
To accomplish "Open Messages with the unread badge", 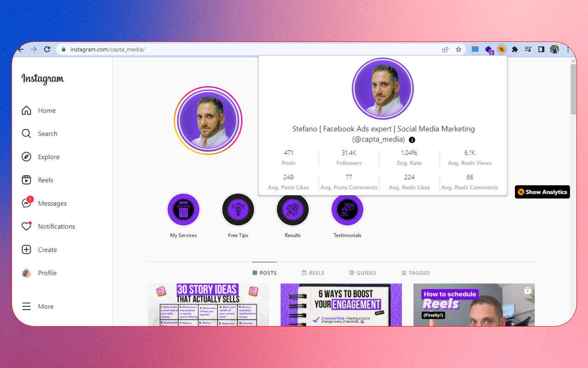I will point(27,203).
